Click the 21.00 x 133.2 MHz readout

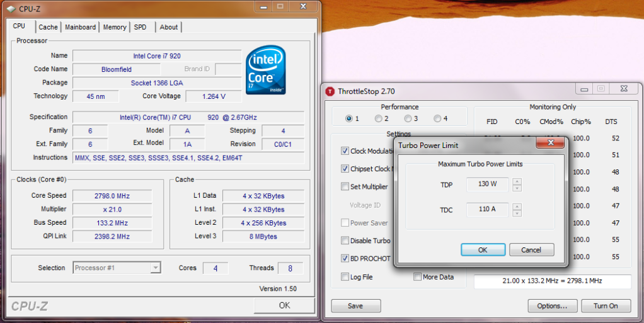(553, 281)
